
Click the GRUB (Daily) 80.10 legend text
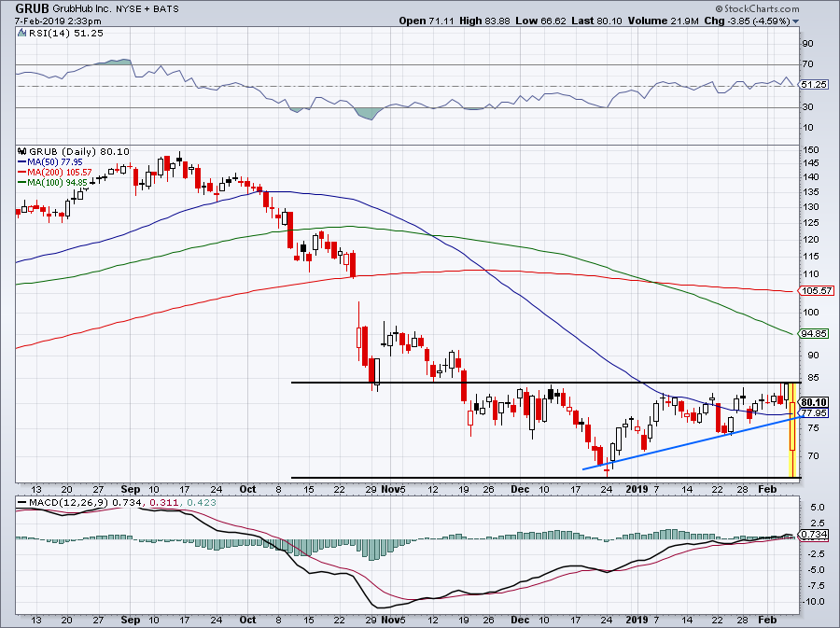(78, 151)
